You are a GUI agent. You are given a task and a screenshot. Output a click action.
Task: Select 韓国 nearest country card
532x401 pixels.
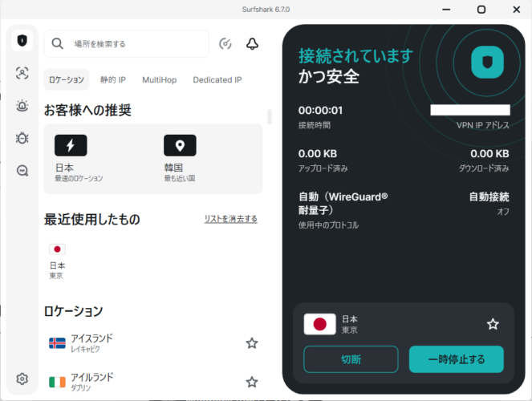(180, 159)
